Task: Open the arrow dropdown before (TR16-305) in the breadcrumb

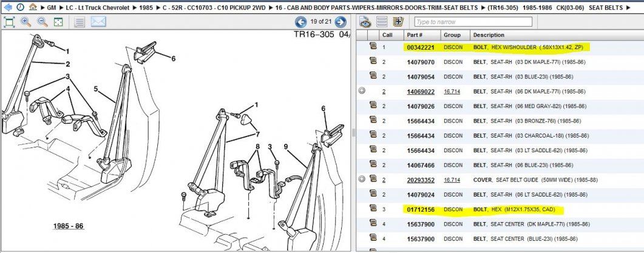Action: pyautogui.click(x=484, y=8)
